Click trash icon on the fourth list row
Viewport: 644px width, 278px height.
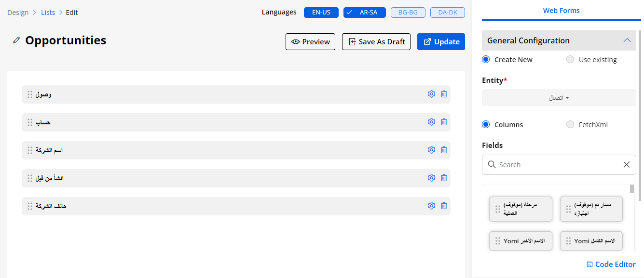coord(444,178)
